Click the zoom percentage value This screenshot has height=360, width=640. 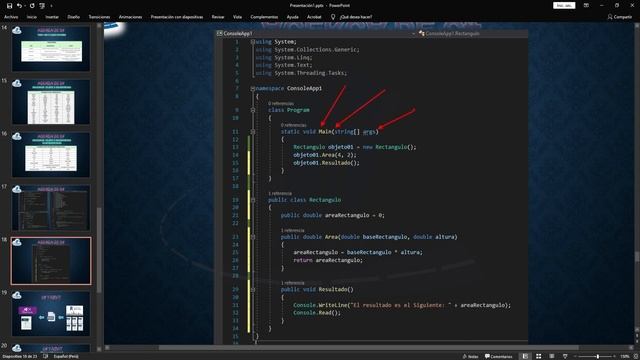pos(624,356)
